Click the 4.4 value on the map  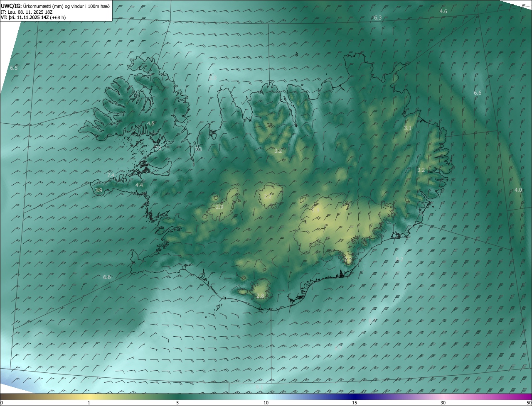(x=139, y=186)
